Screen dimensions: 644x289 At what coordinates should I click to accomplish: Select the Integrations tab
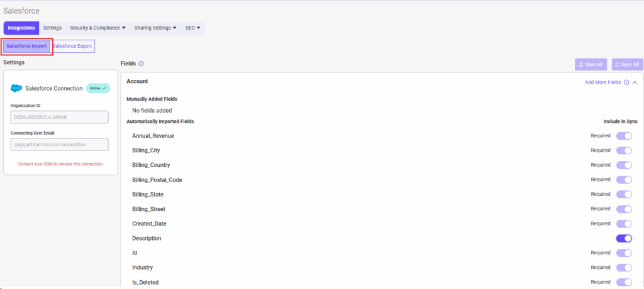pos(21,28)
